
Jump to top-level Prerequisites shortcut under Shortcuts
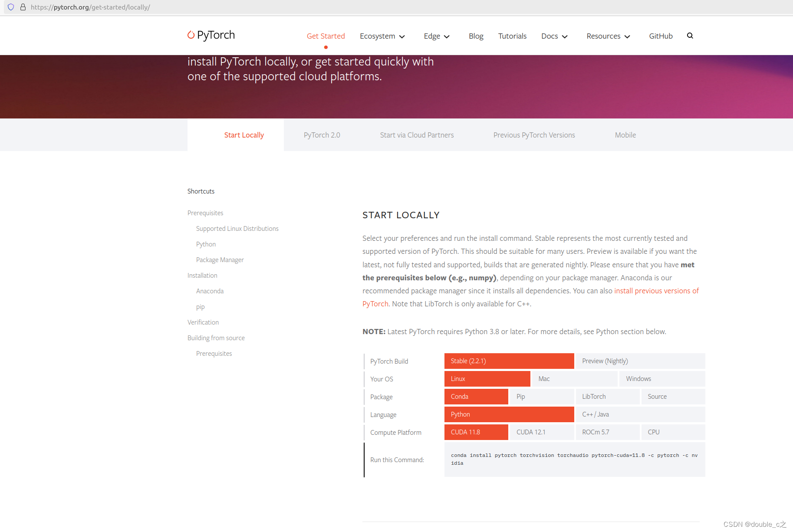(205, 213)
